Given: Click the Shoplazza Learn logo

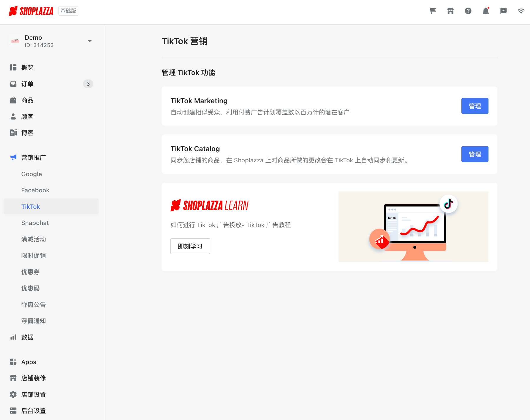Looking at the screenshot, I should (209, 205).
